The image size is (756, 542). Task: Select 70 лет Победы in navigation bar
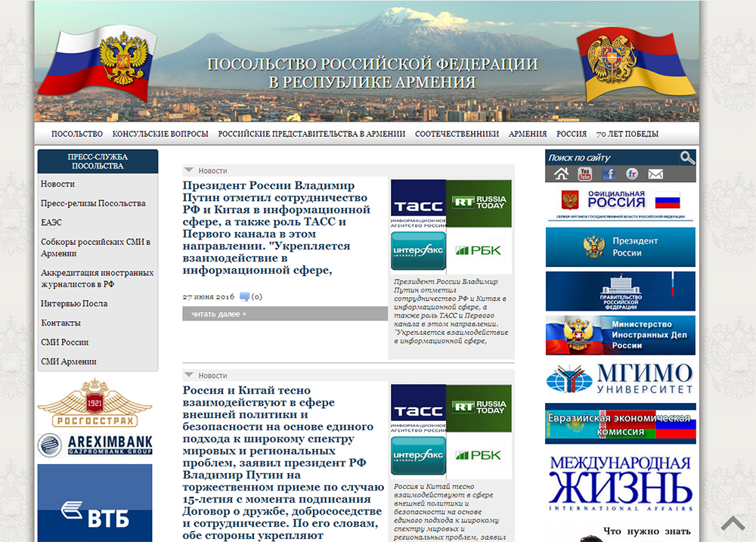tap(627, 134)
